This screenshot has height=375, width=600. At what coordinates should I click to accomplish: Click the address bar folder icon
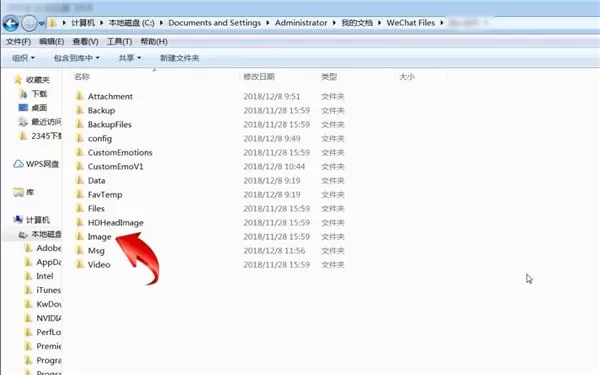click(53, 23)
